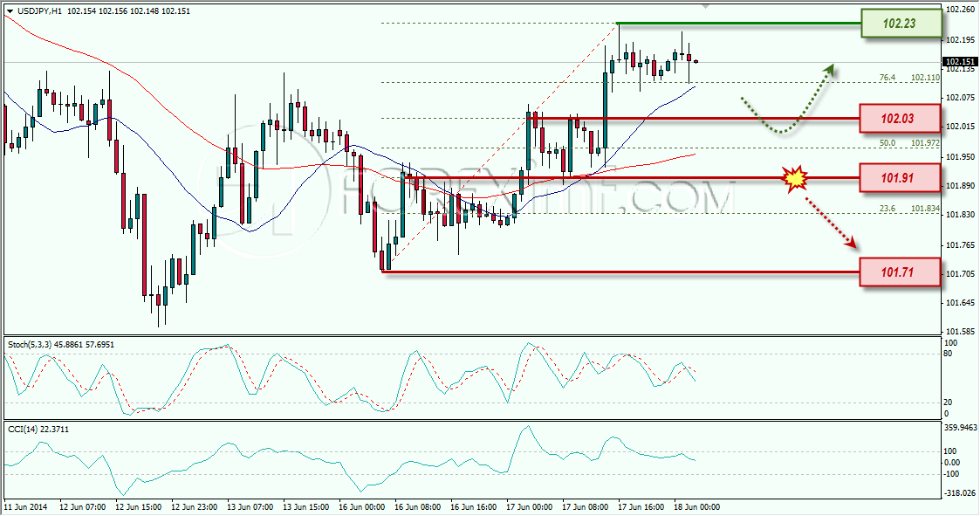
Task: Click the 101.585 price axis label
Action: 960,332
